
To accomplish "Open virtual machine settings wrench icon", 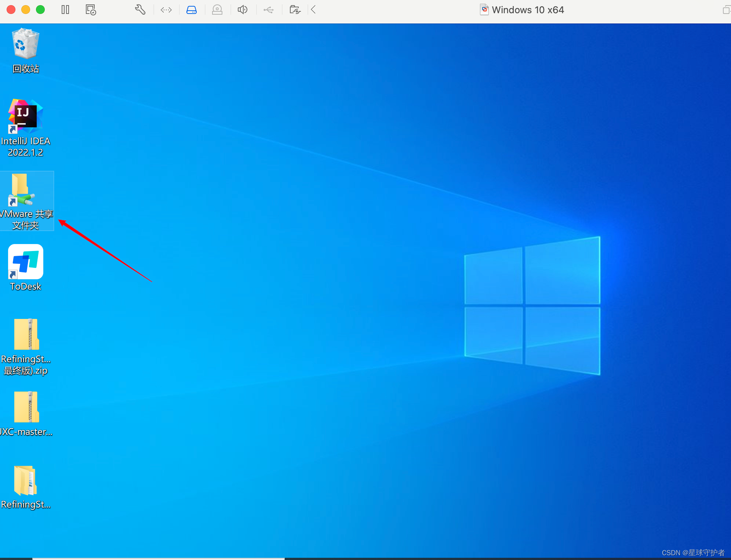I will pos(140,10).
